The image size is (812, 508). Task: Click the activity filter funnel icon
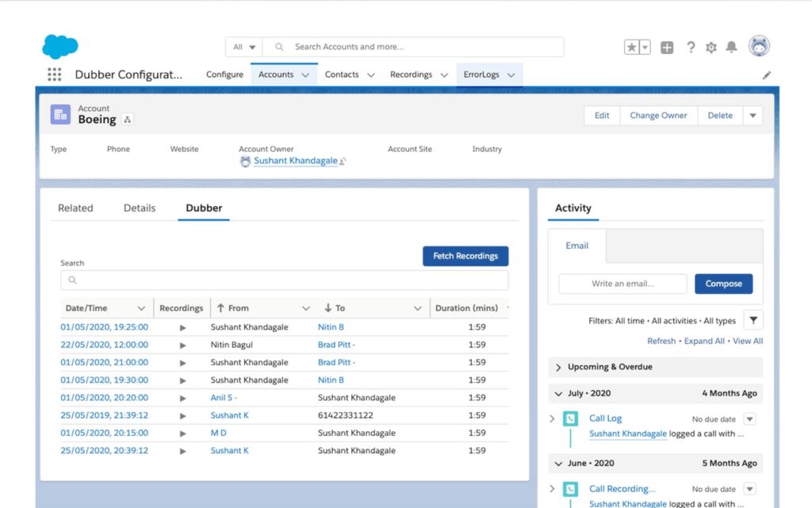pyautogui.click(x=753, y=321)
